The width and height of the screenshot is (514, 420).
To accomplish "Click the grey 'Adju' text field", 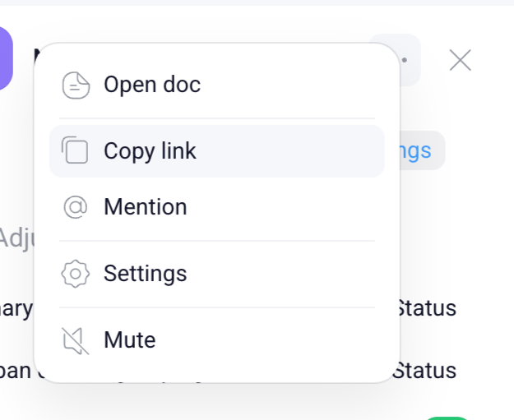I will pos(16,238).
